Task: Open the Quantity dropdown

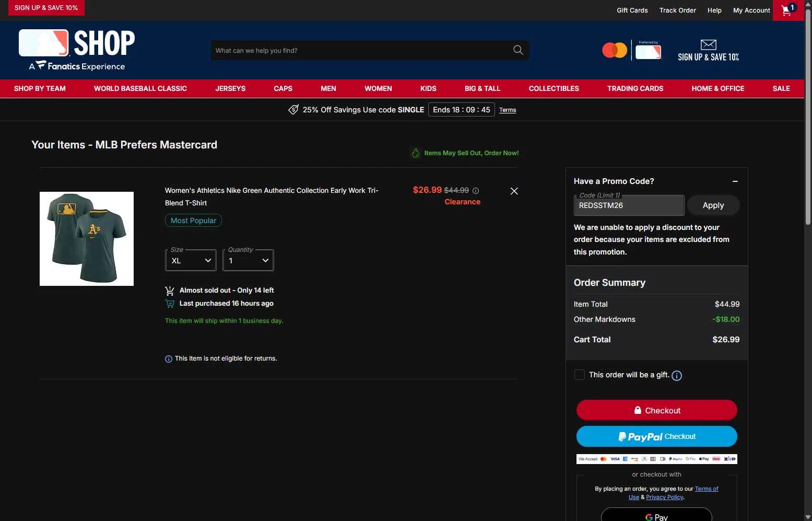Action: (248, 260)
